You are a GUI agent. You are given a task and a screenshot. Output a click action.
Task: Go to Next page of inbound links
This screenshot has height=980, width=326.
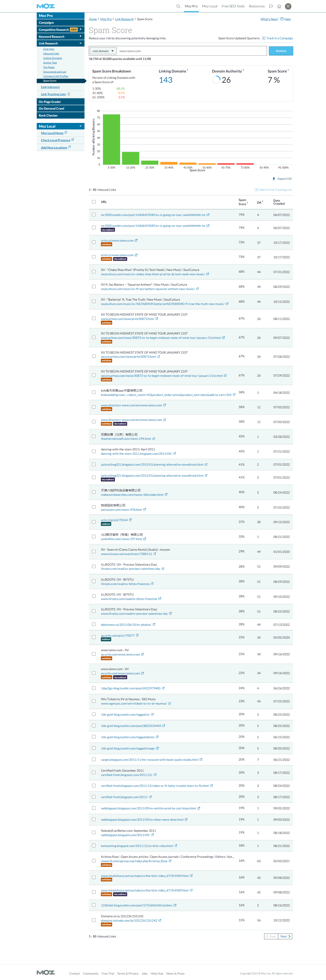coord(285,936)
